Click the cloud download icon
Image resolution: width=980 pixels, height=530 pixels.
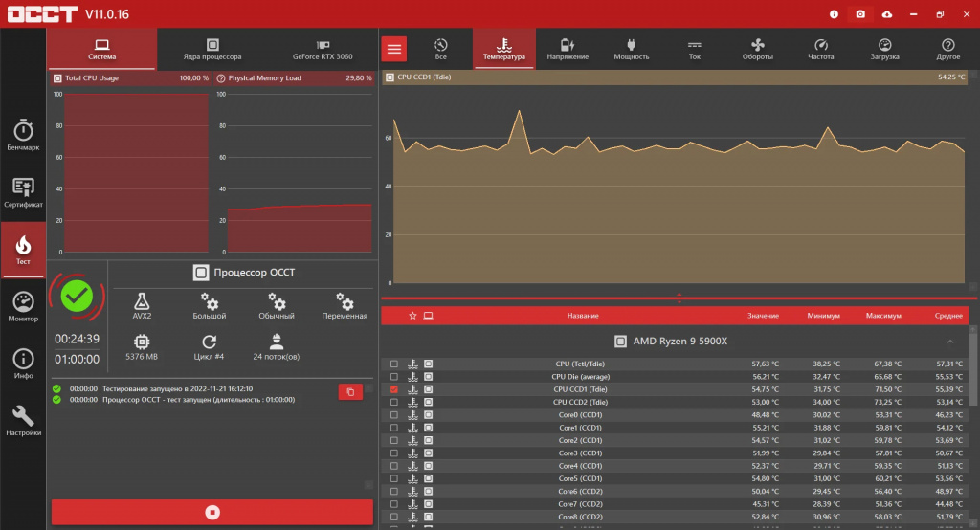(x=887, y=13)
